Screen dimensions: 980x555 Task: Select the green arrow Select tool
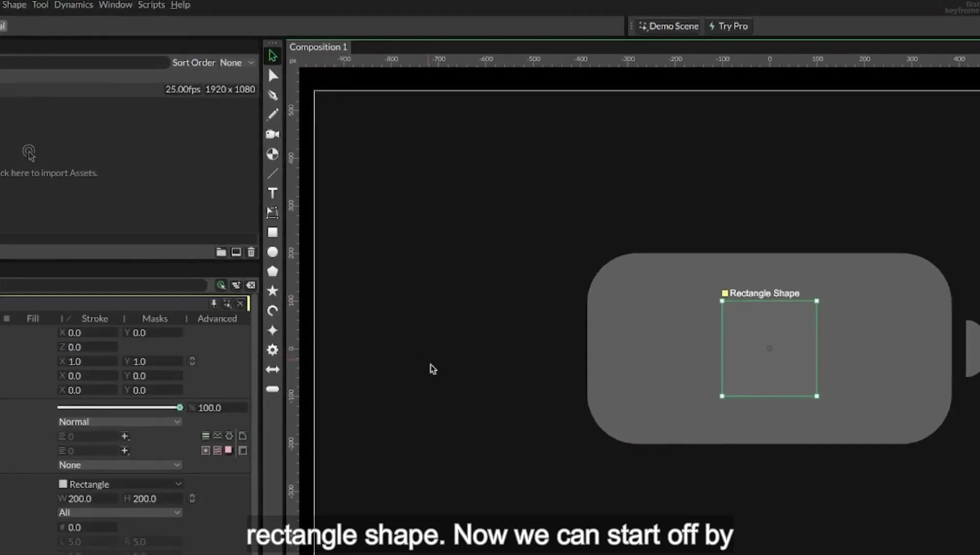point(273,56)
